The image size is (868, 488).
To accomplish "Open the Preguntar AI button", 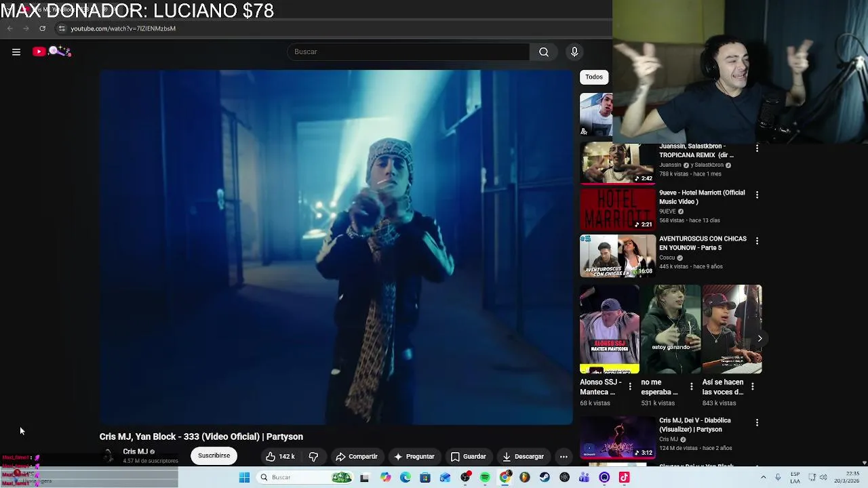I will pyautogui.click(x=414, y=457).
